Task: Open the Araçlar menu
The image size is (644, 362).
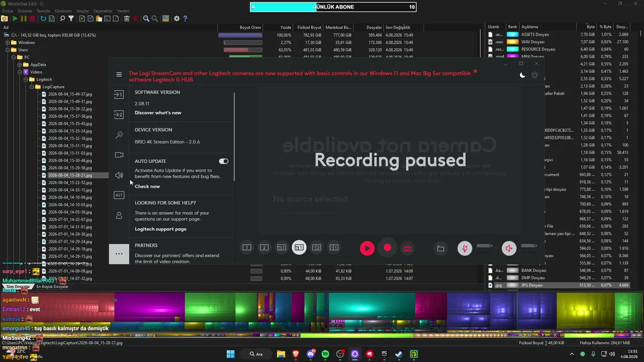Action: tap(83, 11)
